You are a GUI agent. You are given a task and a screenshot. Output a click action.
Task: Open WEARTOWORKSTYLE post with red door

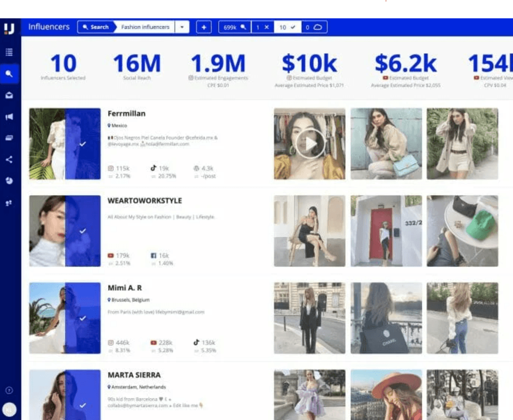(x=386, y=231)
